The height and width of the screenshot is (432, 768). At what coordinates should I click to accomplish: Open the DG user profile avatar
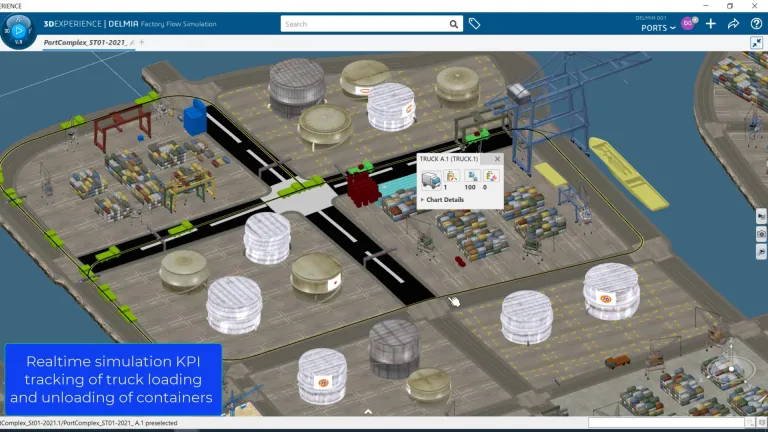[688, 24]
